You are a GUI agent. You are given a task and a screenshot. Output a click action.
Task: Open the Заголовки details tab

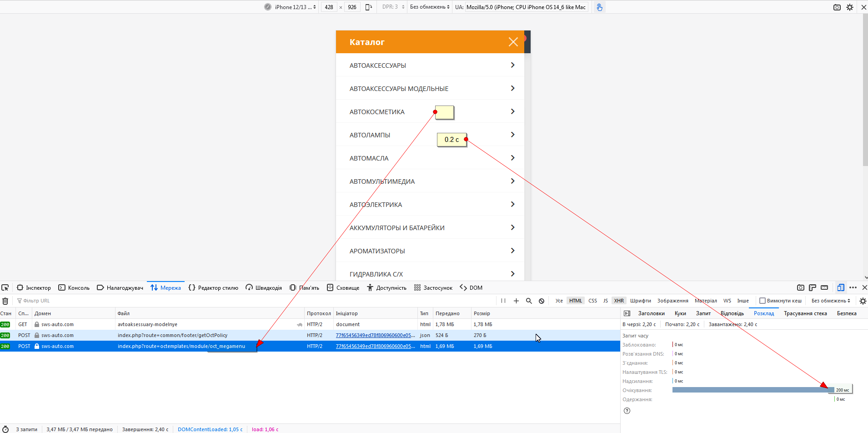pos(651,313)
